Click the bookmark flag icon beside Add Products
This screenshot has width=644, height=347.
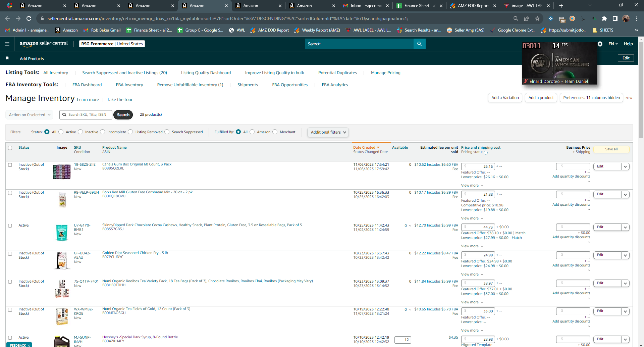click(7, 58)
